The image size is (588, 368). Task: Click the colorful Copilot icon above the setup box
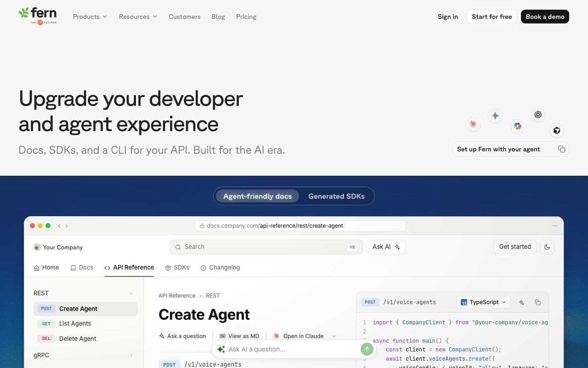point(518,126)
